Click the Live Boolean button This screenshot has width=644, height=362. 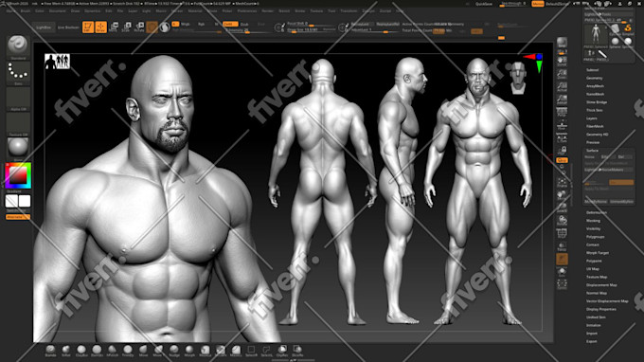click(x=68, y=27)
